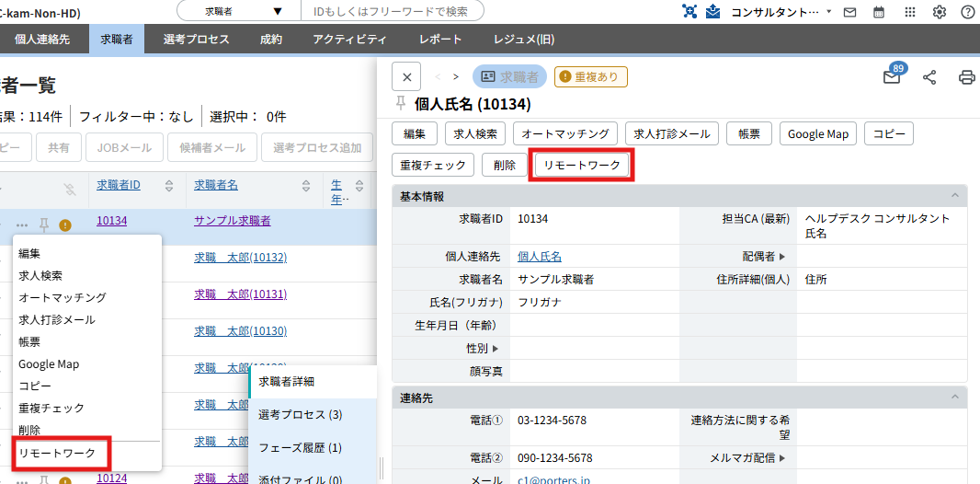Open the settings gear icon
980x484 pixels.
(939, 12)
